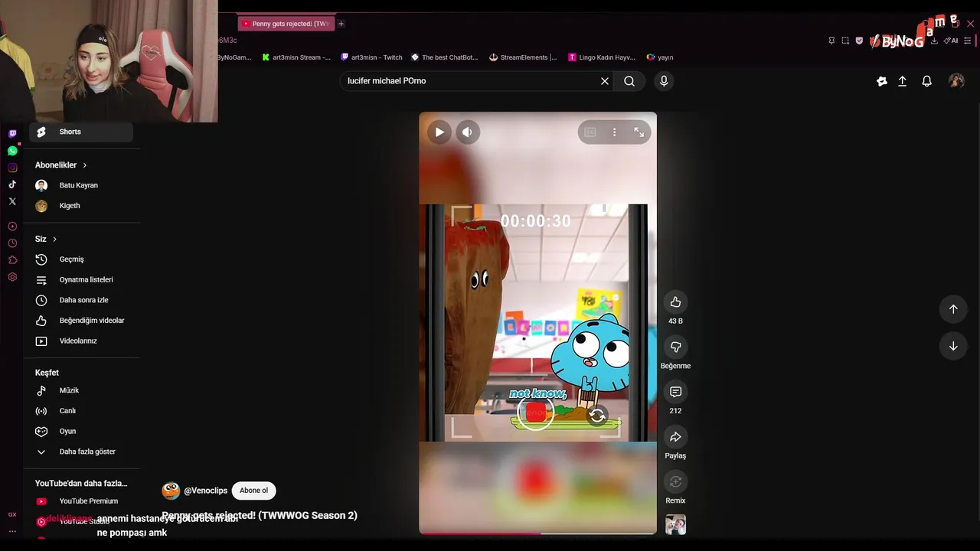This screenshot has width=980, height=551.
Task: Open the GX Corner icon
Action: (12, 514)
